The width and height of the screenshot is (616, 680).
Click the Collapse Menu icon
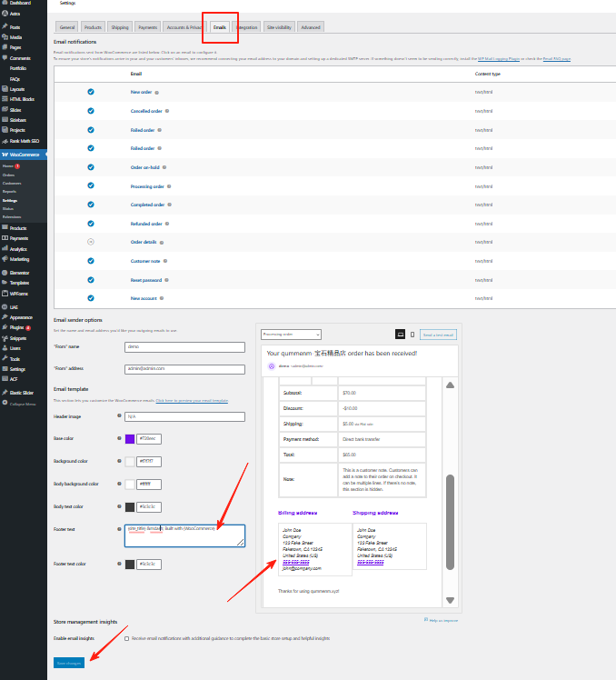(5, 403)
